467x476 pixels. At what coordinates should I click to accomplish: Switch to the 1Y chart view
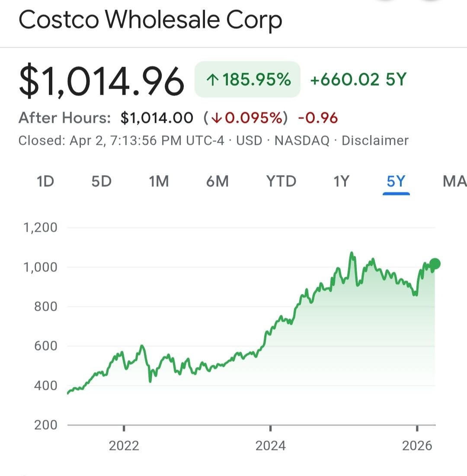341,182
